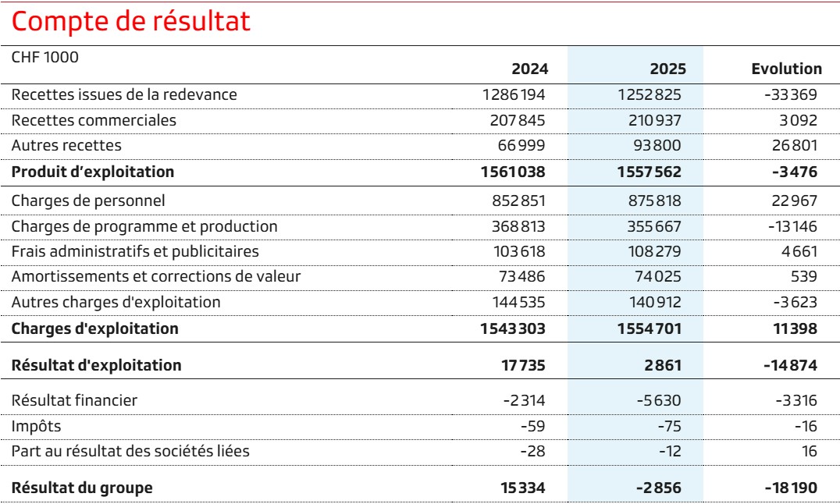Click the 2025 value for Recettes commerciales
Image resolution: width=840 pixels, height=504 pixels.
[x=654, y=121]
